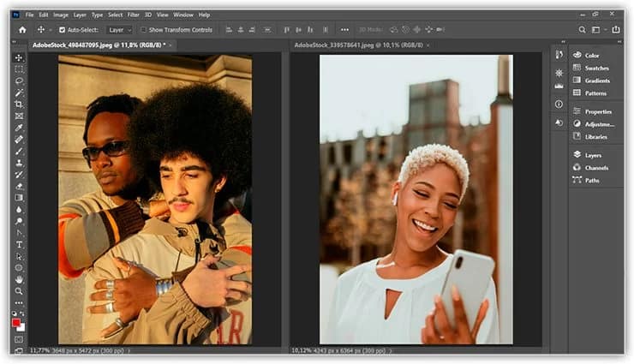Open the Filter menu
Image resolution: width=634 pixels, height=364 pixels.
[x=134, y=15]
